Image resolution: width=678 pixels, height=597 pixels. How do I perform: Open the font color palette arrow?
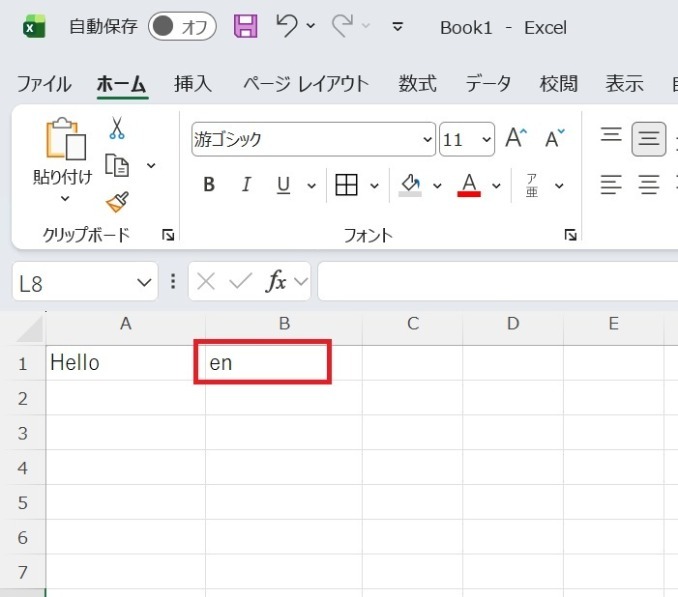[496, 186]
